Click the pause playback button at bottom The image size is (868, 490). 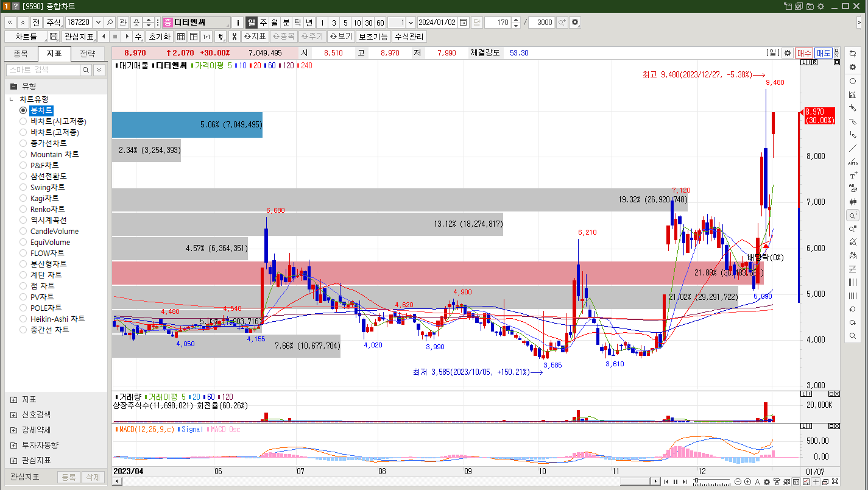tap(675, 481)
